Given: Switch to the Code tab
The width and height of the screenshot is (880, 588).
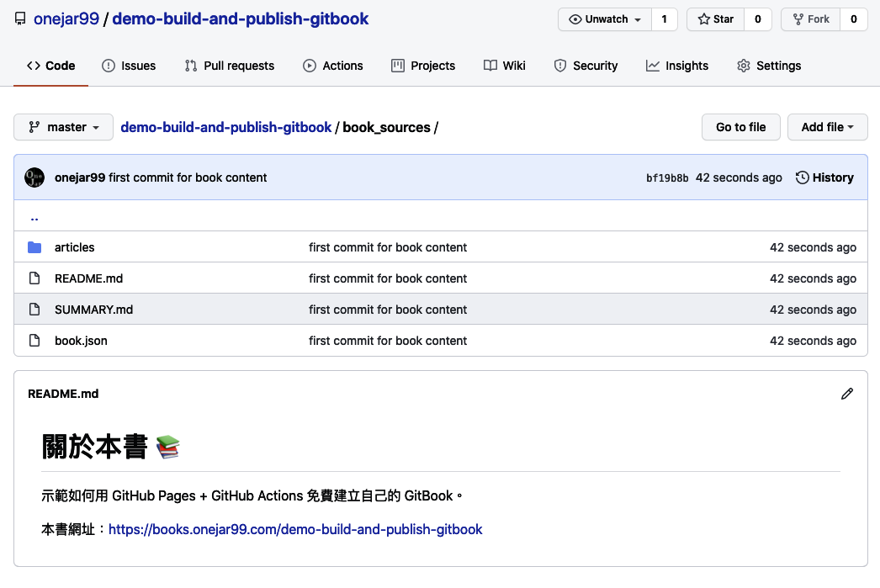Looking at the screenshot, I should coord(51,66).
